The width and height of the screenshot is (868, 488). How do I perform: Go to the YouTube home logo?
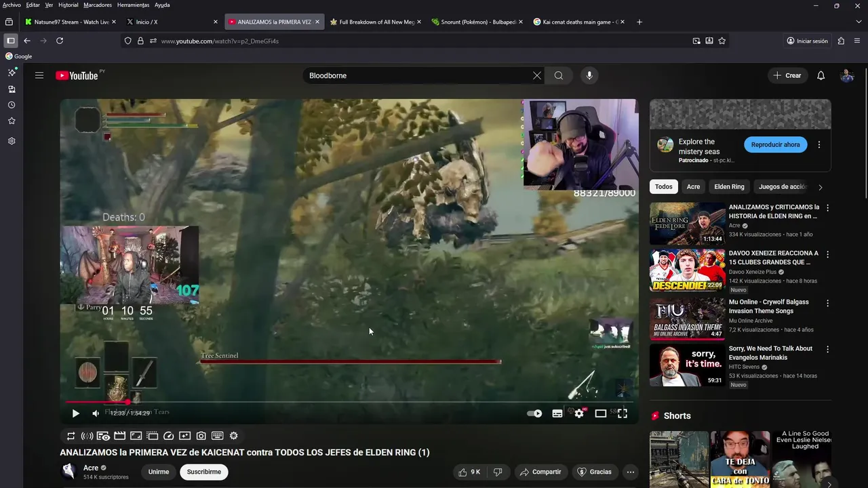[x=77, y=75]
